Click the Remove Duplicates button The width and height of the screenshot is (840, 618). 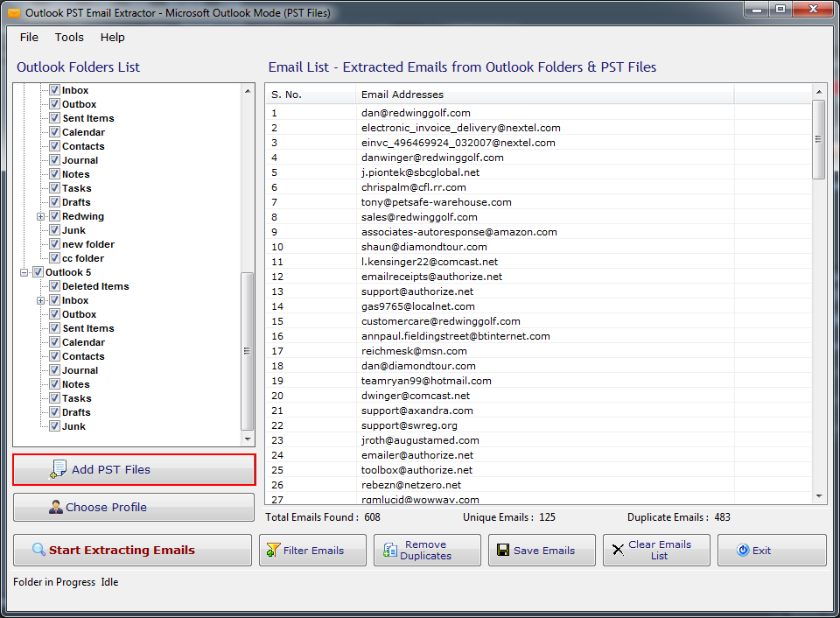point(427,550)
